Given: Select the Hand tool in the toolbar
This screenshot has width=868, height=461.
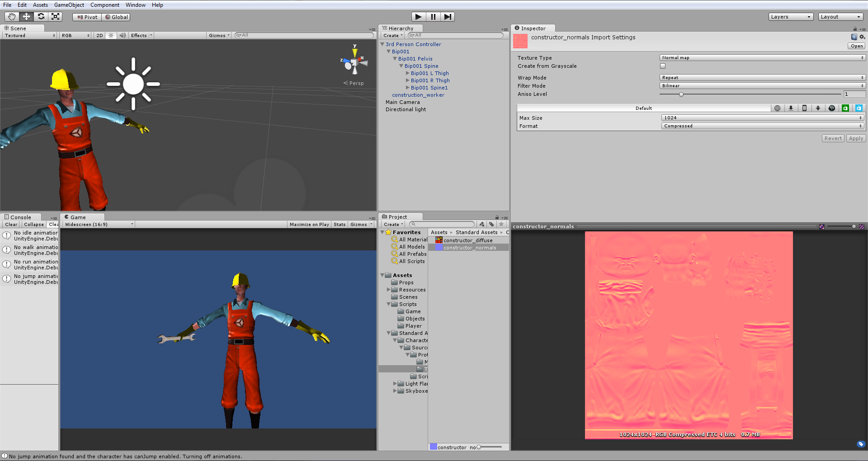Looking at the screenshot, I should coord(12,17).
